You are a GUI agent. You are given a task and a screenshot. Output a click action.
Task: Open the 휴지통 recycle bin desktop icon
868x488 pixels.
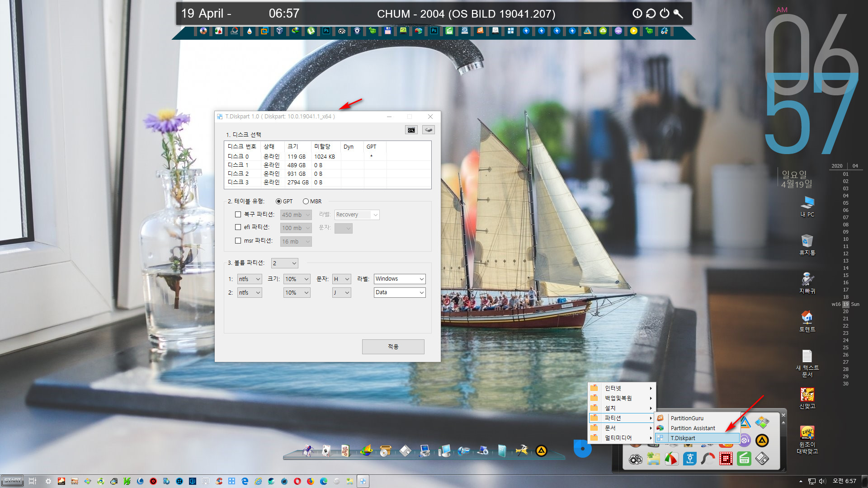[807, 245]
